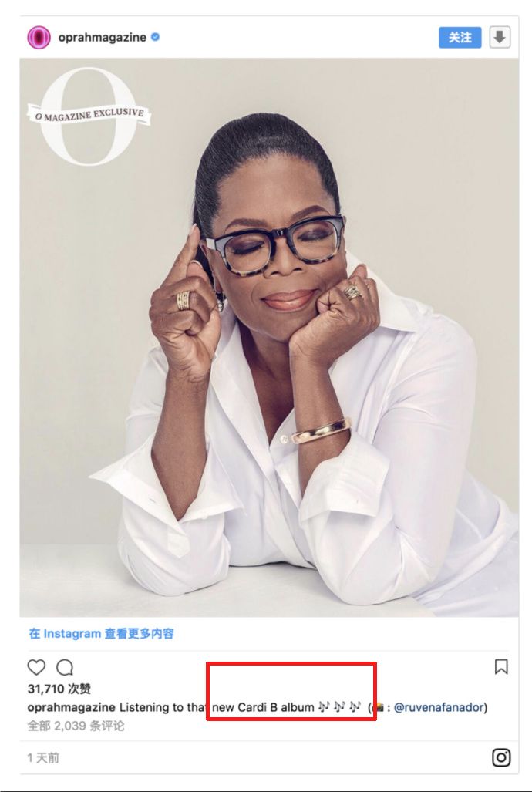Click the O Magazine Exclusive logo

tap(89, 115)
